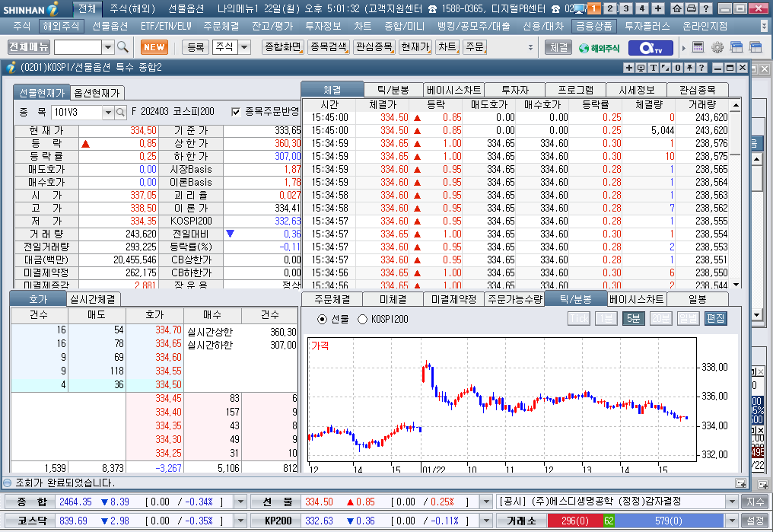Expand the menu bar overflow chevron
Screen dimensions: 773x532
764,26
